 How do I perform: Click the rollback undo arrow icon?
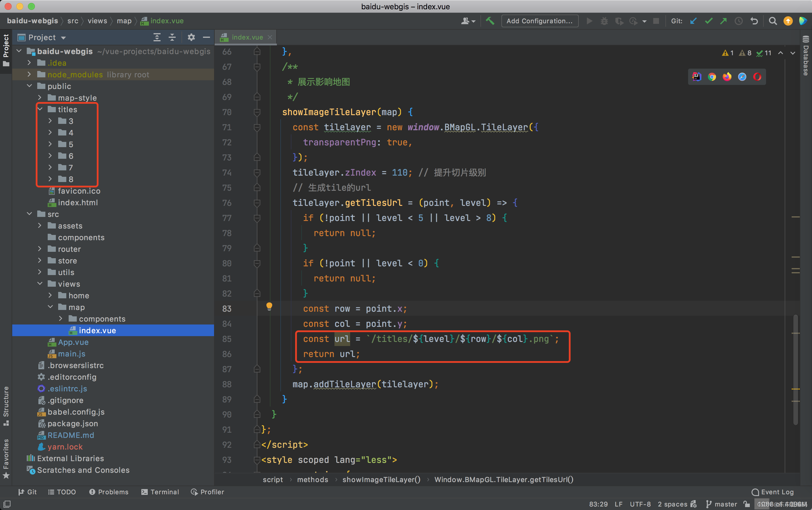tap(754, 21)
